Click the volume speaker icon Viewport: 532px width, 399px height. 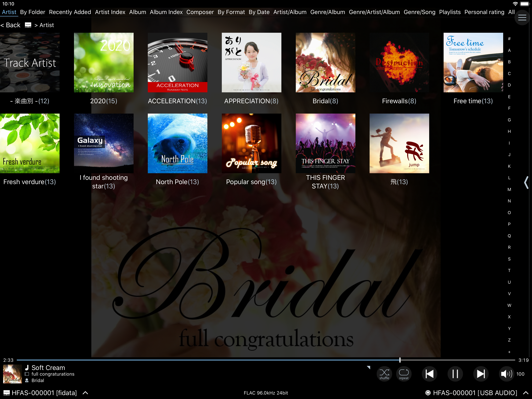[x=506, y=374]
